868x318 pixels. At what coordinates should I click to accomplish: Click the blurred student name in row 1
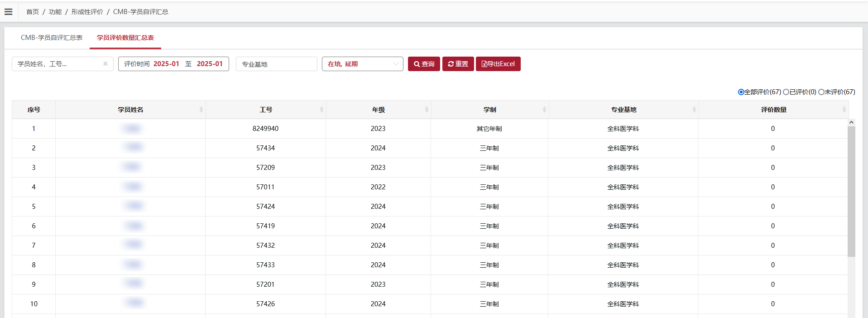click(x=132, y=129)
